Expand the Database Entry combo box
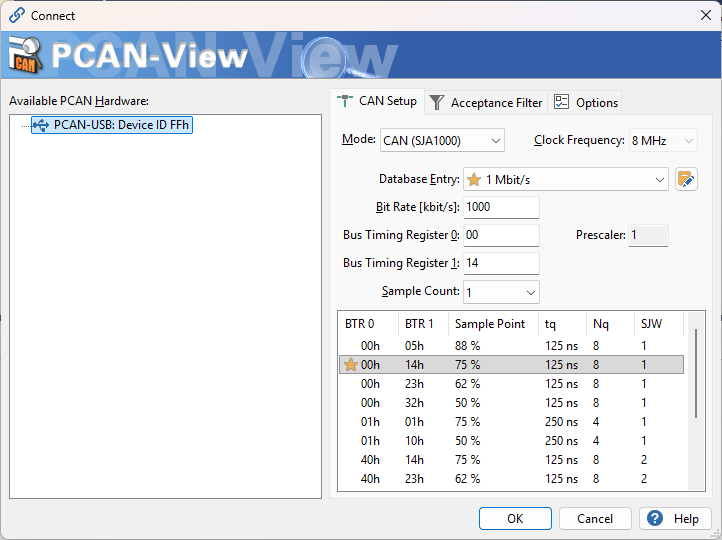 coord(566,180)
